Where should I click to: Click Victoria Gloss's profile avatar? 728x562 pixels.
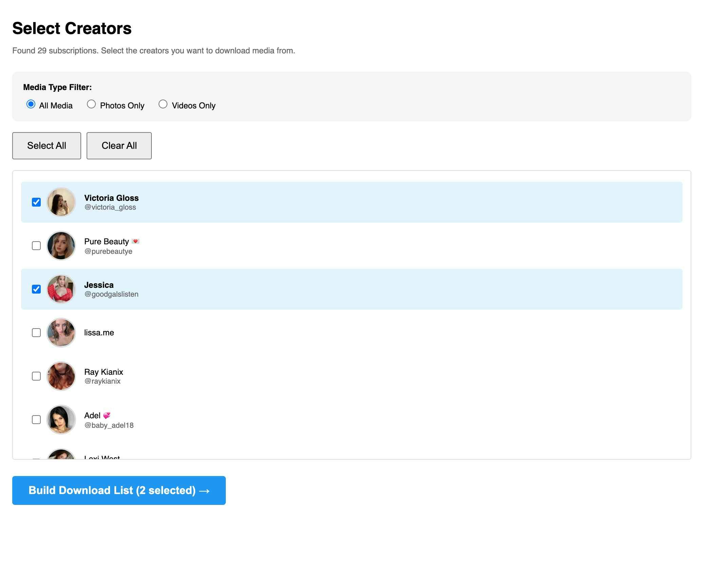coord(61,202)
